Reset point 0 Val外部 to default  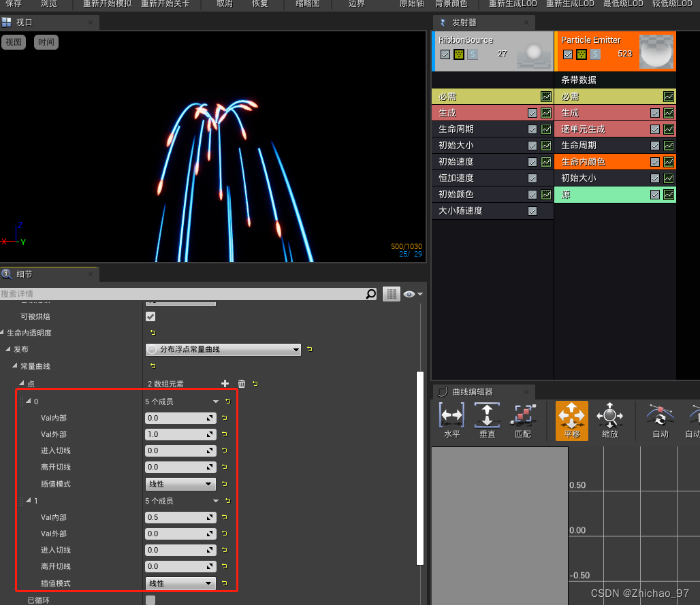pyautogui.click(x=225, y=434)
